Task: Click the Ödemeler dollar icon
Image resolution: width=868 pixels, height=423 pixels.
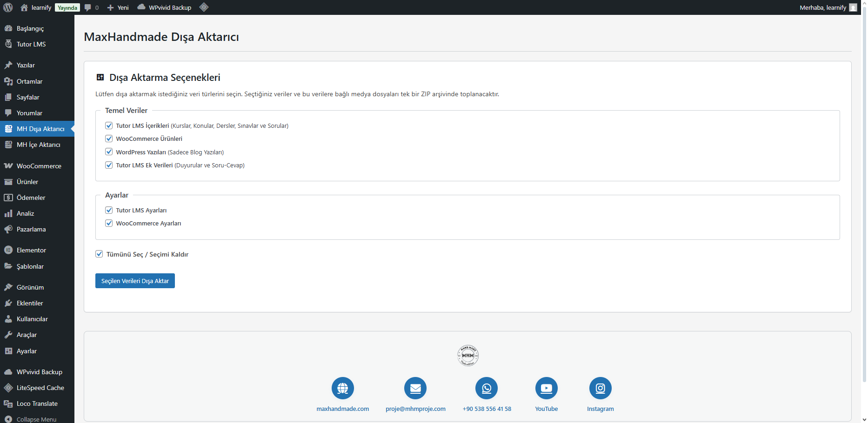Action: pyautogui.click(x=8, y=198)
